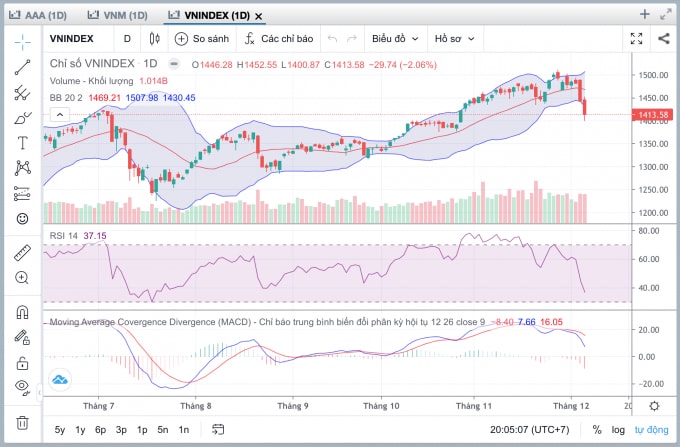Click So sánh compare button
This screenshot has height=447, width=680.
[202, 39]
